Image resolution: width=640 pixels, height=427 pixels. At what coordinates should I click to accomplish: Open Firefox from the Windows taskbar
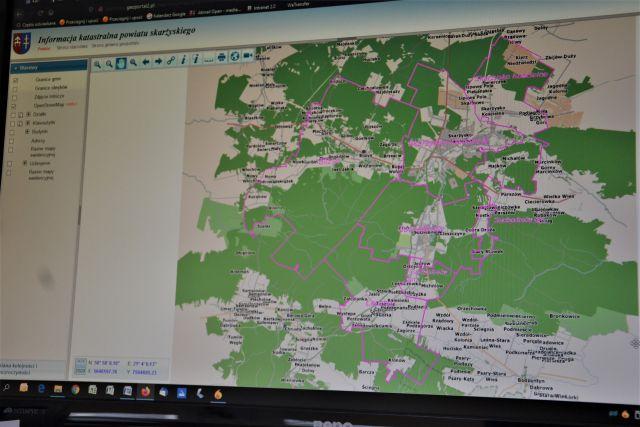pyautogui.click(x=145, y=391)
